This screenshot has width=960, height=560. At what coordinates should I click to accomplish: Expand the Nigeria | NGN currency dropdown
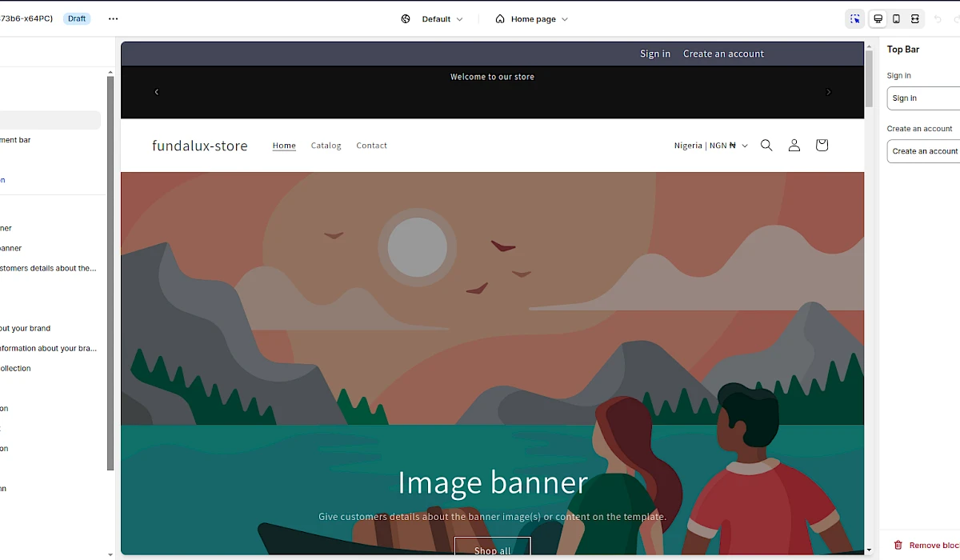710,145
